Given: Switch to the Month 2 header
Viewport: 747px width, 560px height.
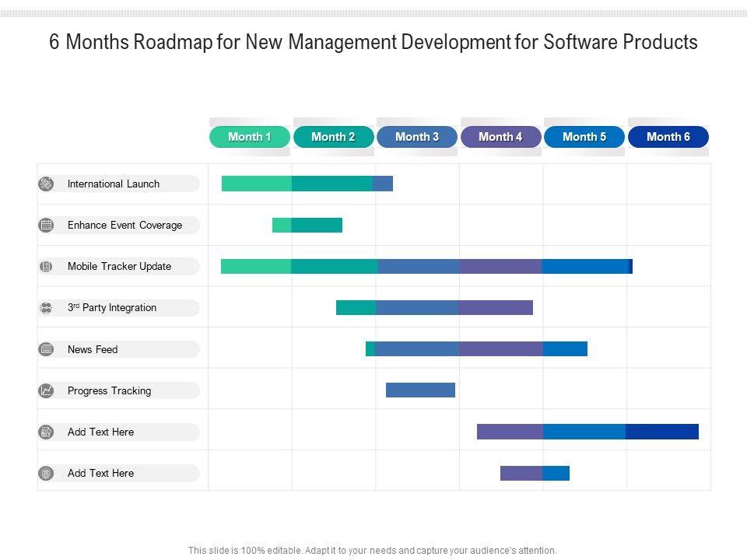Looking at the screenshot, I should click(333, 137).
